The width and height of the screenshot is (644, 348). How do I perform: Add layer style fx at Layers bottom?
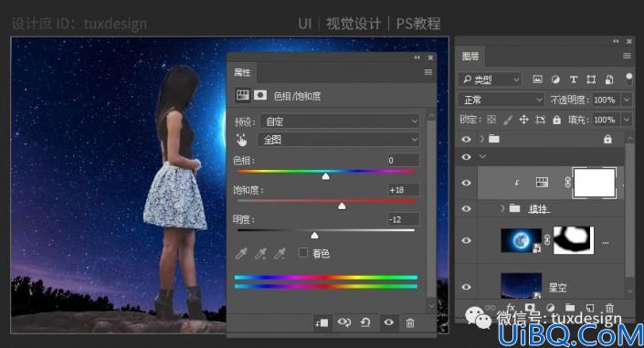pos(511,307)
